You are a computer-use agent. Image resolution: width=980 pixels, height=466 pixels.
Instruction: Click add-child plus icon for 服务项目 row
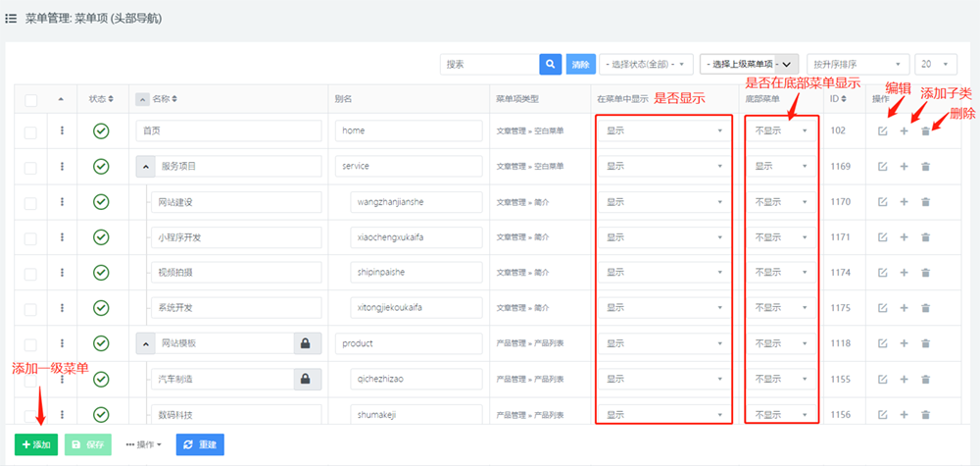(x=904, y=167)
